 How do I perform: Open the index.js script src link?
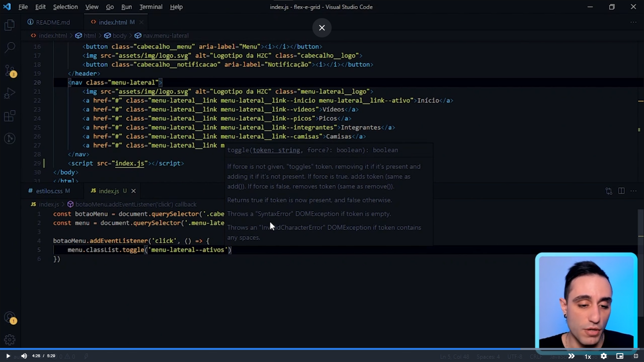pos(130,163)
